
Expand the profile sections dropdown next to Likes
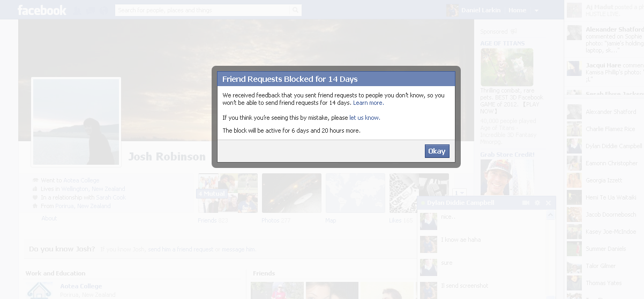[459, 193]
